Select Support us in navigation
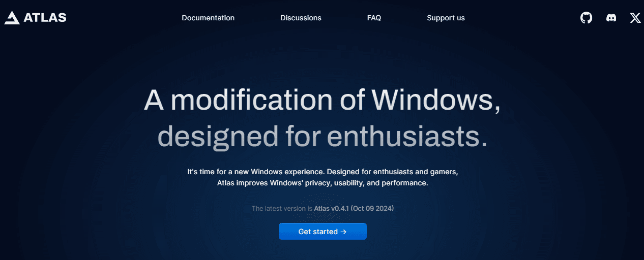 tap(446, 18)
